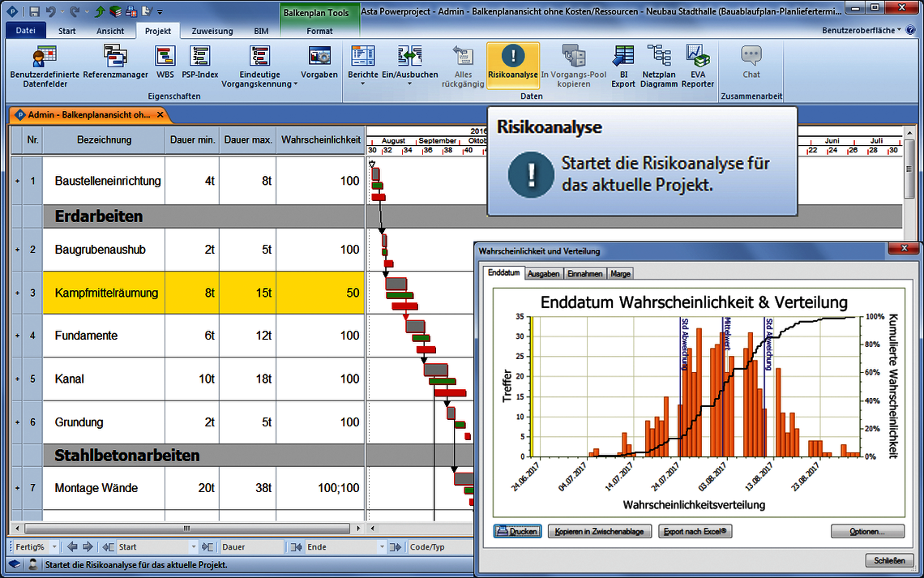
Task: Select the Montage Wände row name
Action: click(x=96, y=488)
